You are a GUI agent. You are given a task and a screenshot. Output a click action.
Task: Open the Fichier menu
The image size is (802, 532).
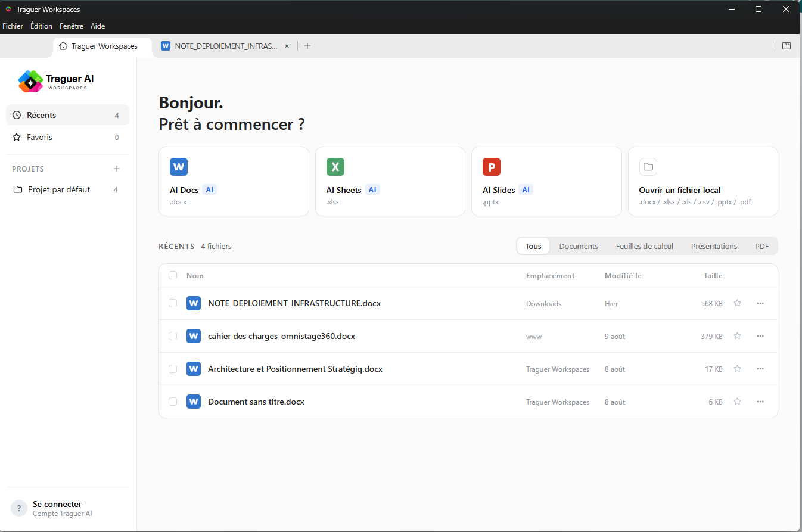13,26
